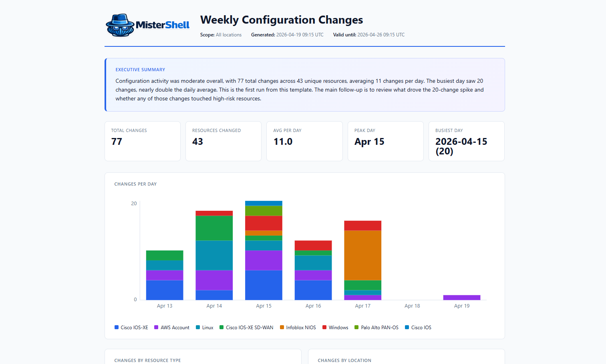Select the red Windows segment atop Apr 14 bar
The width and height of the screenshot is (606, 364).
click(214, 213)
